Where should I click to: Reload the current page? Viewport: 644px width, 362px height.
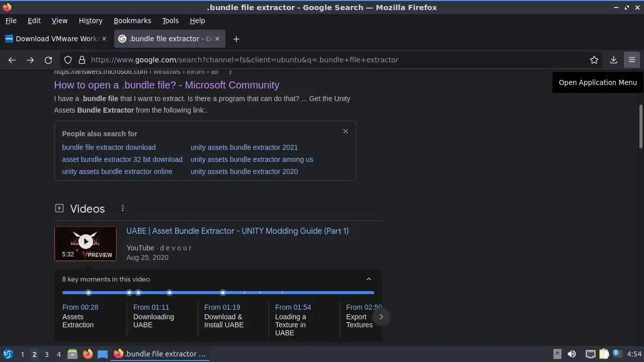(x=48, y=60)
